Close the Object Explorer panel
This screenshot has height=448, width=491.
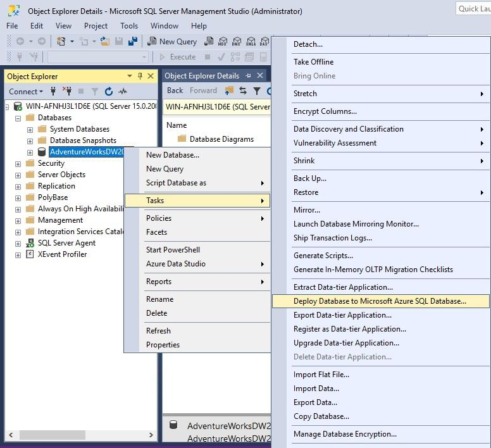(151, 76)
